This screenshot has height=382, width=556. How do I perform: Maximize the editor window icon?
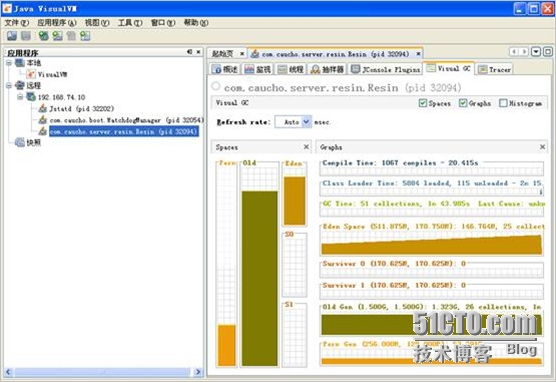pyautogui.click(x=548, y=52)
